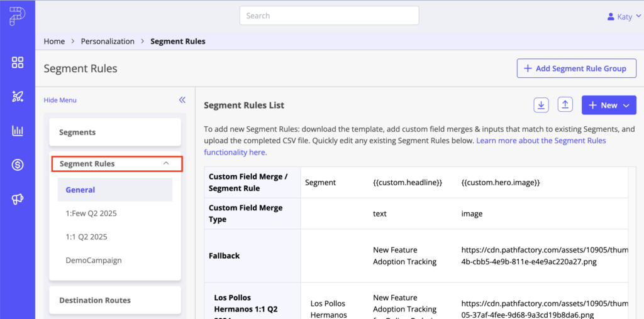Open Learn more about Segment Rules link

coord(404,146)
